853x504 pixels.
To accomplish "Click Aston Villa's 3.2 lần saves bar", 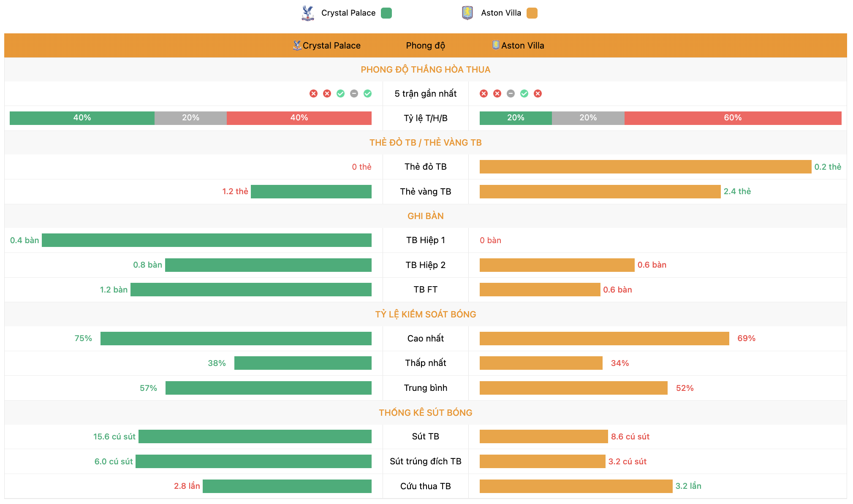I will pyautogui.click(x=576, y=486).
